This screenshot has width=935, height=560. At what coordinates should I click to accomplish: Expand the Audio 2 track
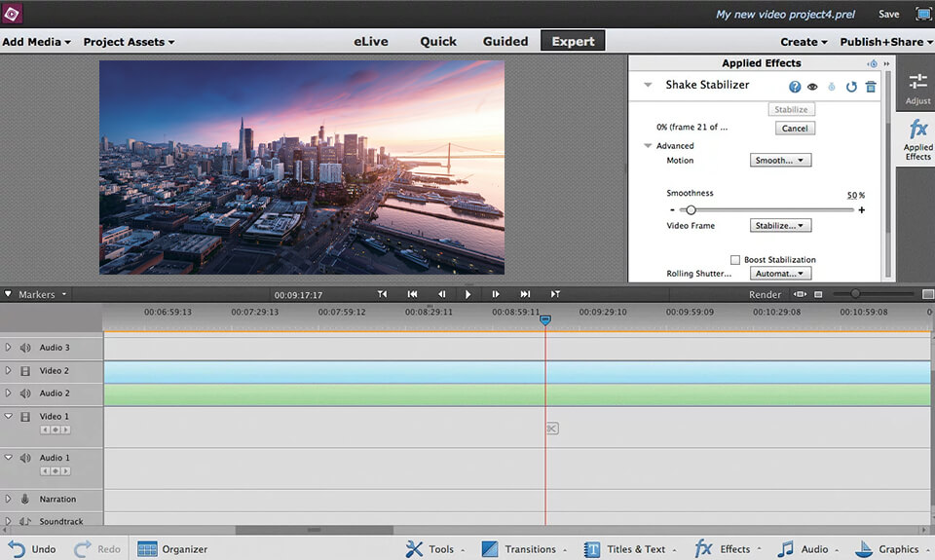[9, 393]
